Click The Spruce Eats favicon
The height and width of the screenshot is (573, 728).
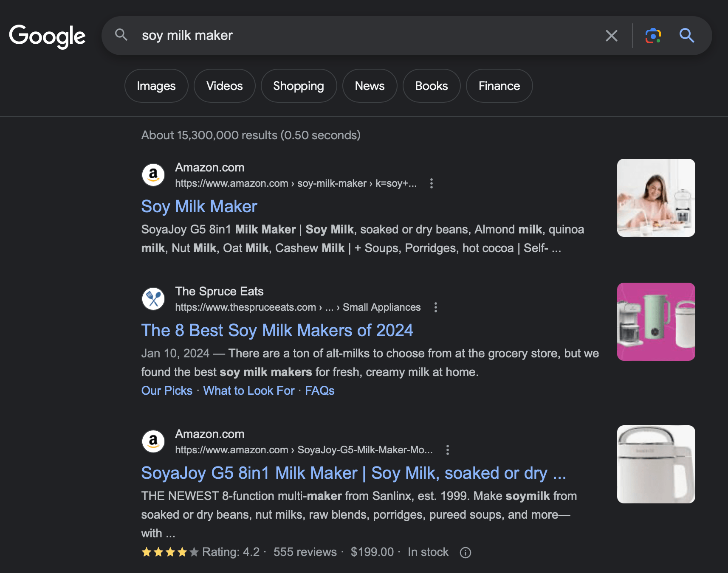pyautogui.click(x=153, y=299)
